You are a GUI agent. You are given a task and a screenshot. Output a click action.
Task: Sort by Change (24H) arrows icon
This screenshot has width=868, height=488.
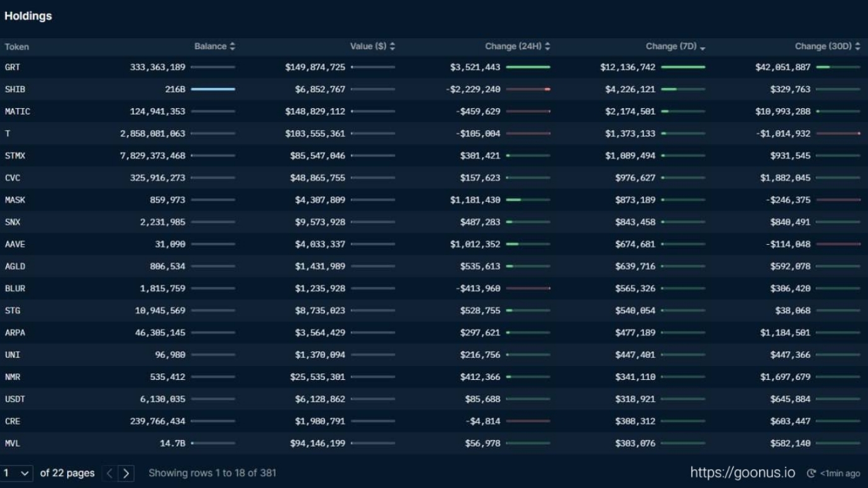[x=547, y=47]
